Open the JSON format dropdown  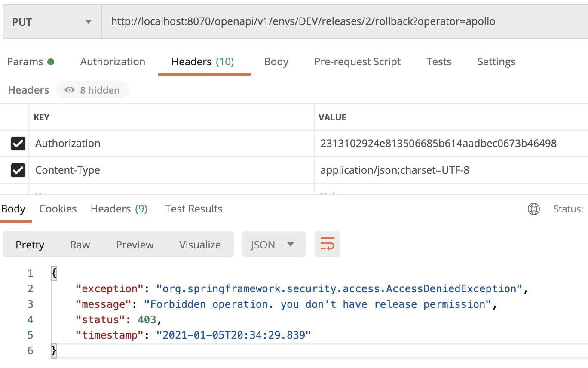[273, 244]
